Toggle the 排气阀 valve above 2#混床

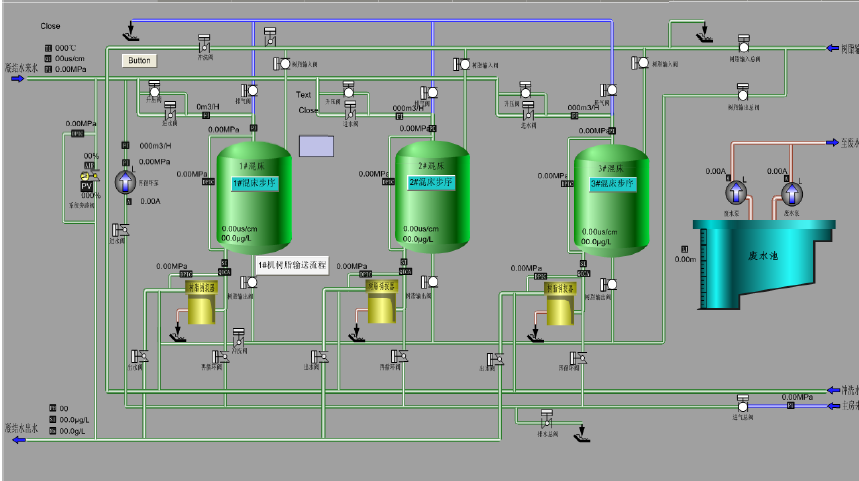(433, 91)
